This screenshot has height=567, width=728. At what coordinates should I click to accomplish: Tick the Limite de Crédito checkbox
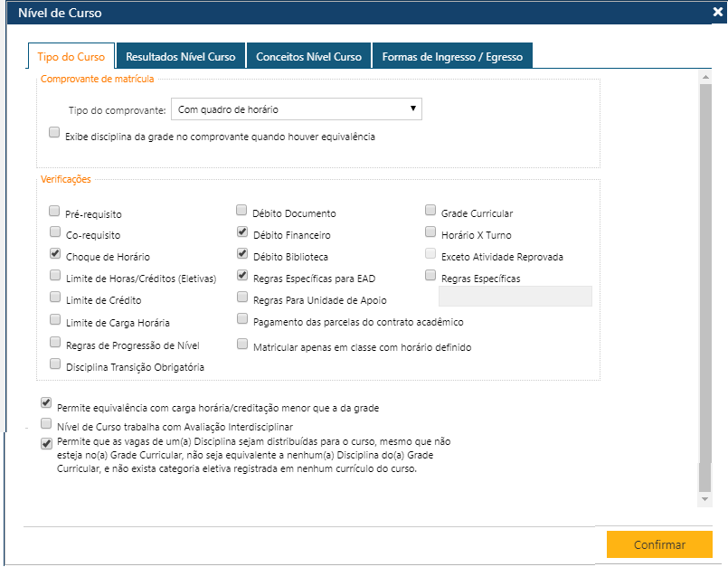pyautogui.click(x=55, y=298)
